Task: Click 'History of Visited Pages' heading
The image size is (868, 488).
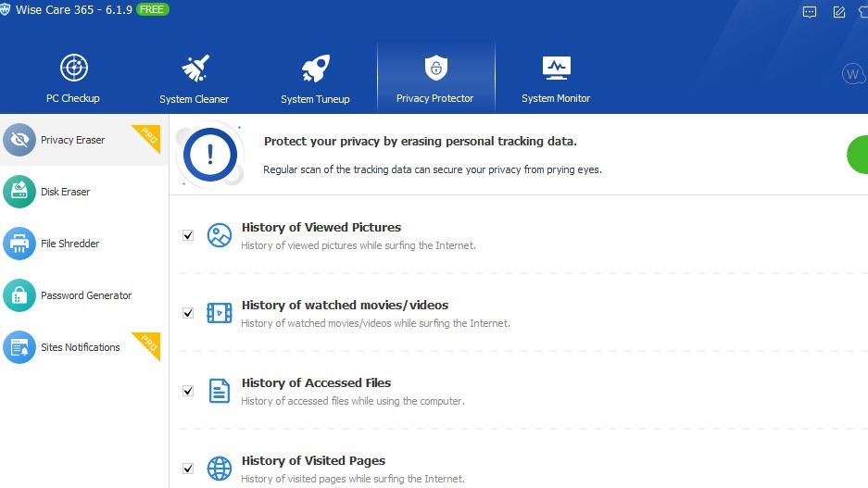Action: pyautogui.click(x=313, y=461)
